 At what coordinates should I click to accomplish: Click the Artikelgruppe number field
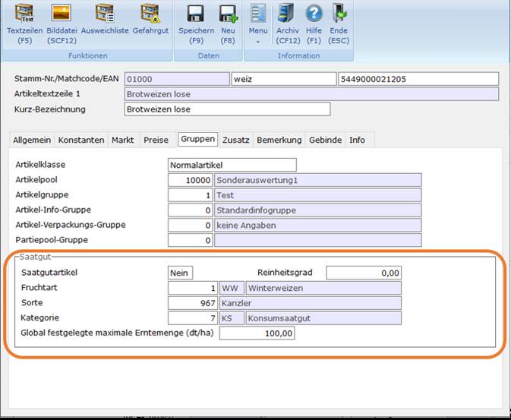click(191, 195)
